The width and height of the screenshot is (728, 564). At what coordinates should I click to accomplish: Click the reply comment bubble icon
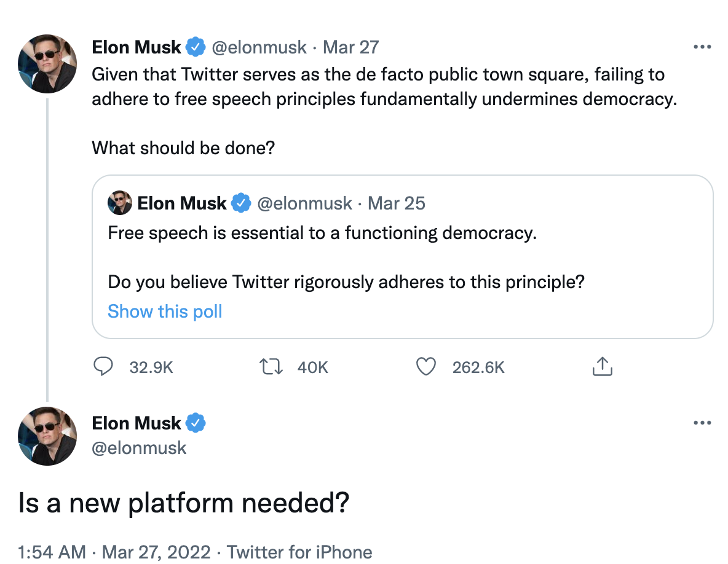pos(103,367)
